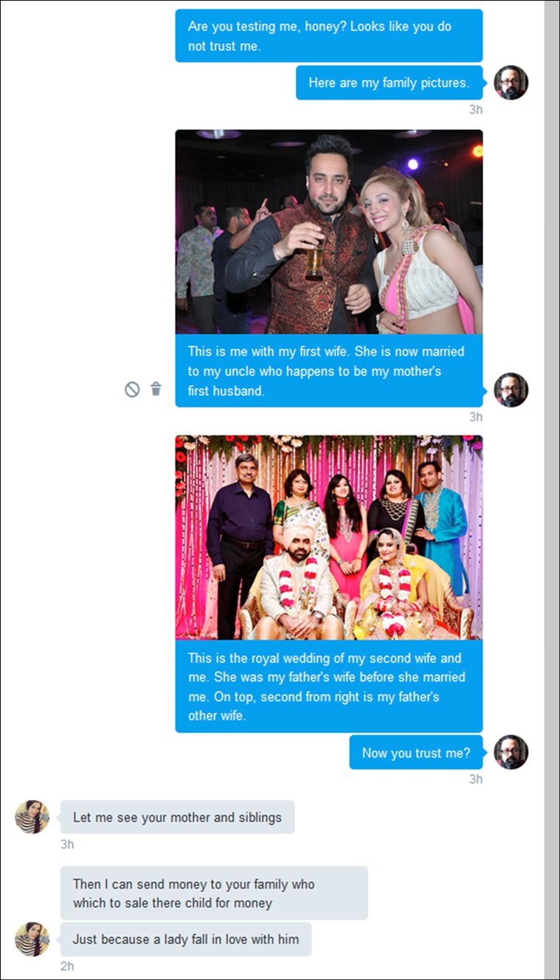Open the party photo with the drink glass
Viewport: 560px width, 980px height.
click(x=328, y=232)
